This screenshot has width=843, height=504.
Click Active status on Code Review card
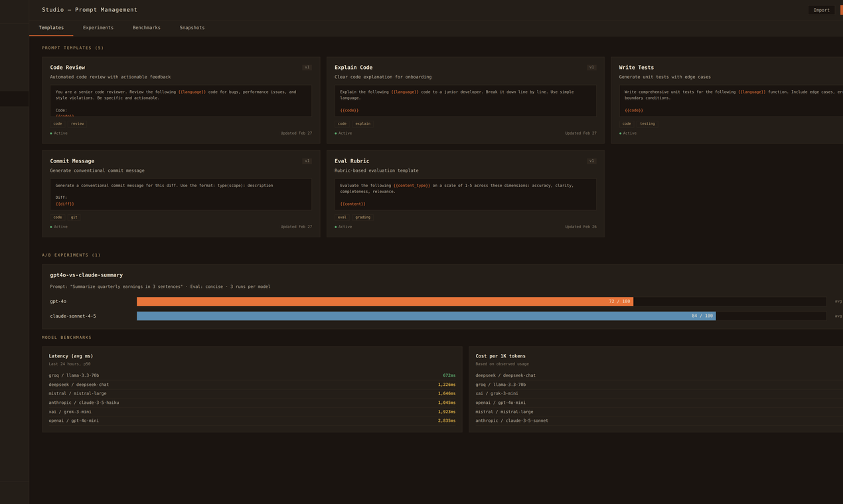tap(59, 133)
